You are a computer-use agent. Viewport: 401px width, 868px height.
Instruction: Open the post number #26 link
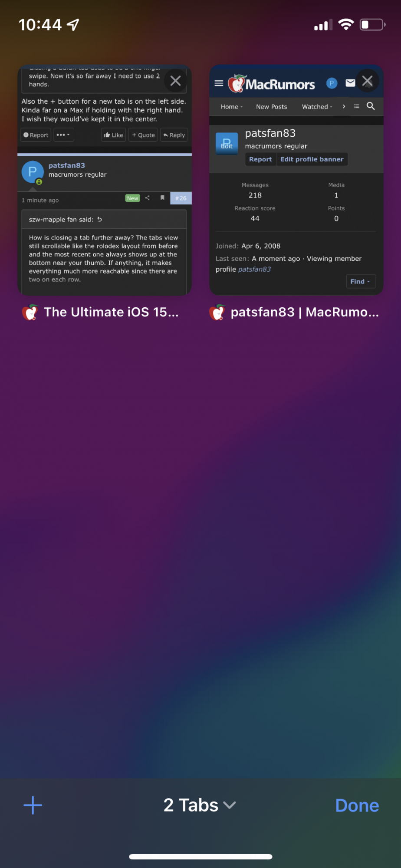tap(181, 198)
